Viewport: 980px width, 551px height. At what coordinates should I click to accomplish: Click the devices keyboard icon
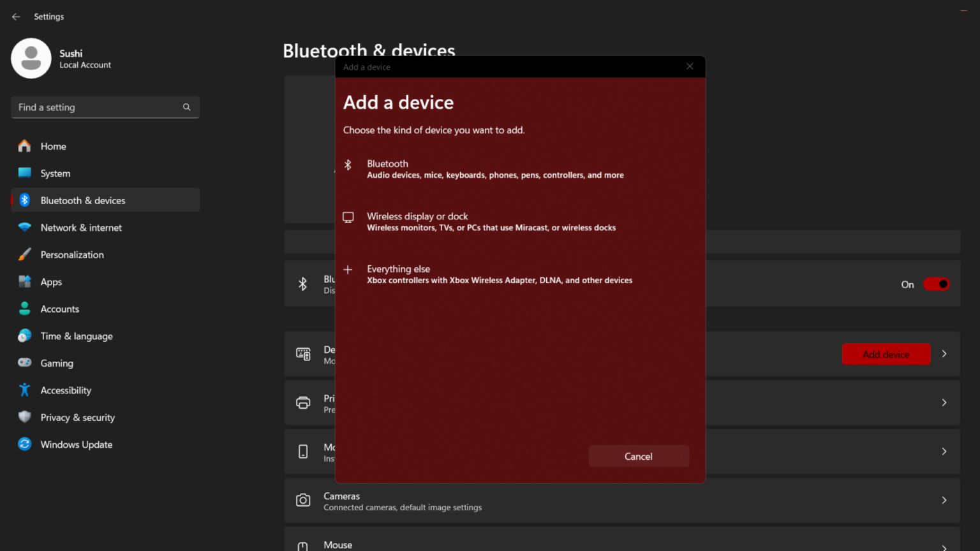coord(303,354)
